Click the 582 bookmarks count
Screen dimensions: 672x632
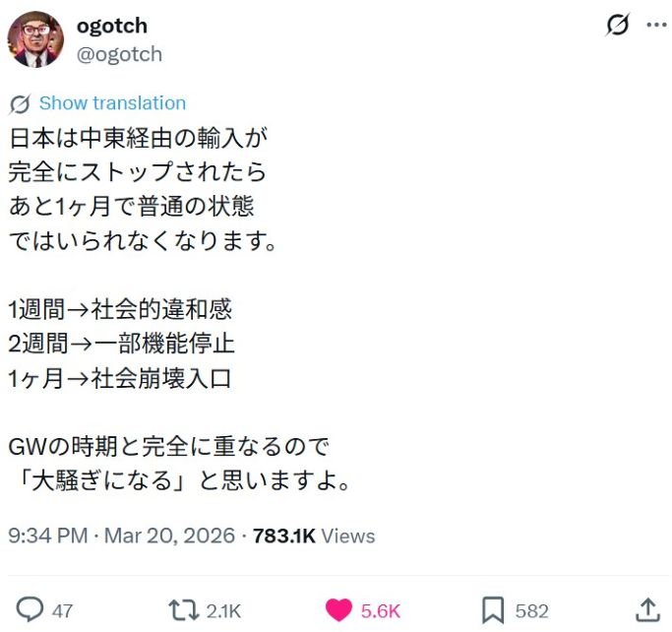click(x=532, y=611)
